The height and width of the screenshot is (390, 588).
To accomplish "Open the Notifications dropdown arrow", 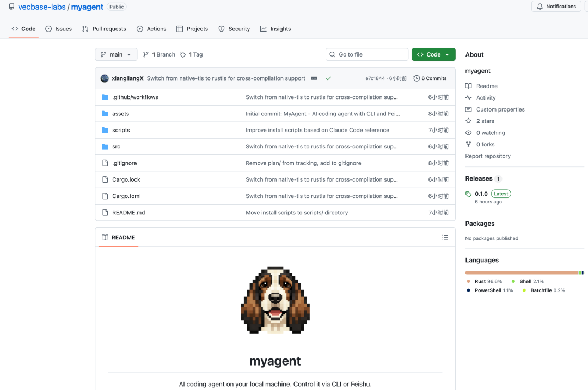I will 585,7.
